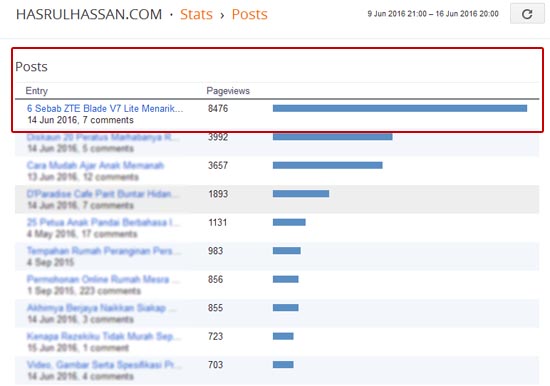This screenshot has width=550, height=386.
Task: Open post 6 Sebab ZTE Blade V7 Lite Menarik
Action: pyautogui.click(x=105, y=108)
